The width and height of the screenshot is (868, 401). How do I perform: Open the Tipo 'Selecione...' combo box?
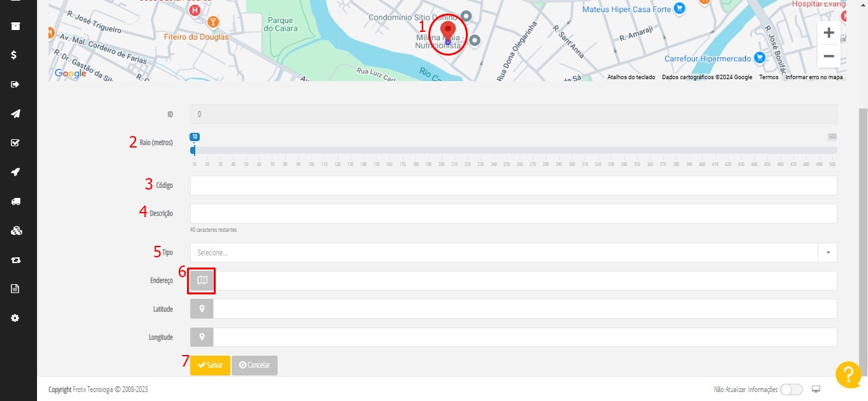(x=504, y=252)
